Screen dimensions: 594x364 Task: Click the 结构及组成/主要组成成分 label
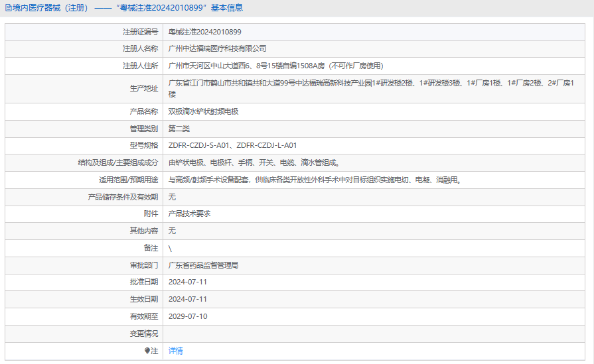tap(118, 162)
